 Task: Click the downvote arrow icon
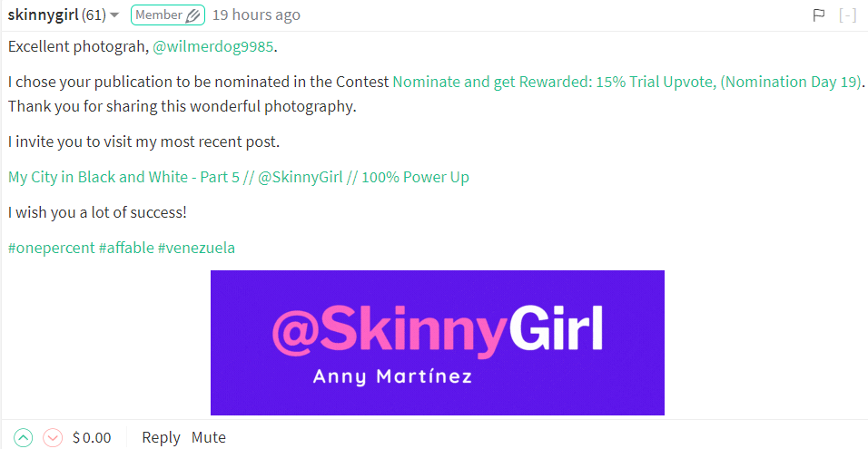tap(53, 438)
